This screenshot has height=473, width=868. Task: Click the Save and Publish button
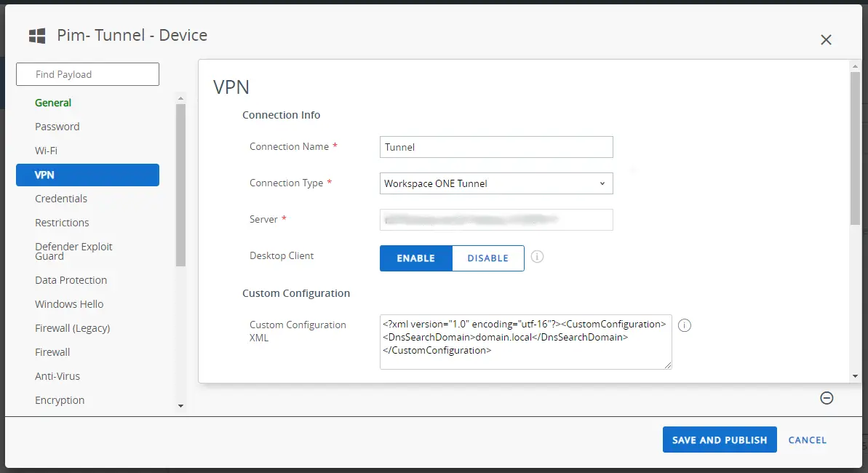tap(720, 440)
